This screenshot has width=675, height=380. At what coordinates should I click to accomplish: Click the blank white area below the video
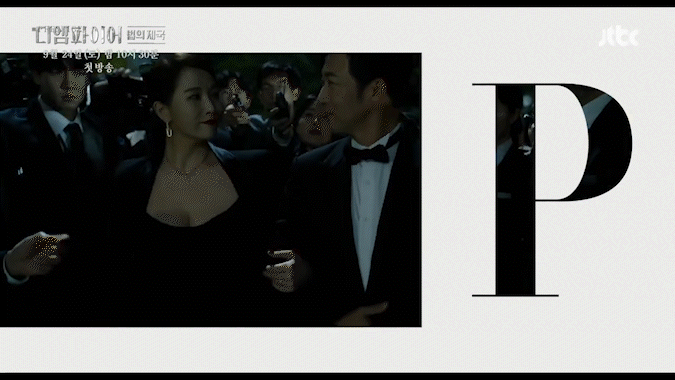coord(338,349)
